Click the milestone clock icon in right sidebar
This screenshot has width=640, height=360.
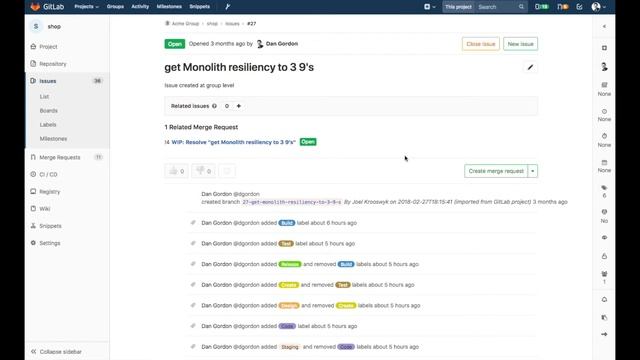point(604,111)
